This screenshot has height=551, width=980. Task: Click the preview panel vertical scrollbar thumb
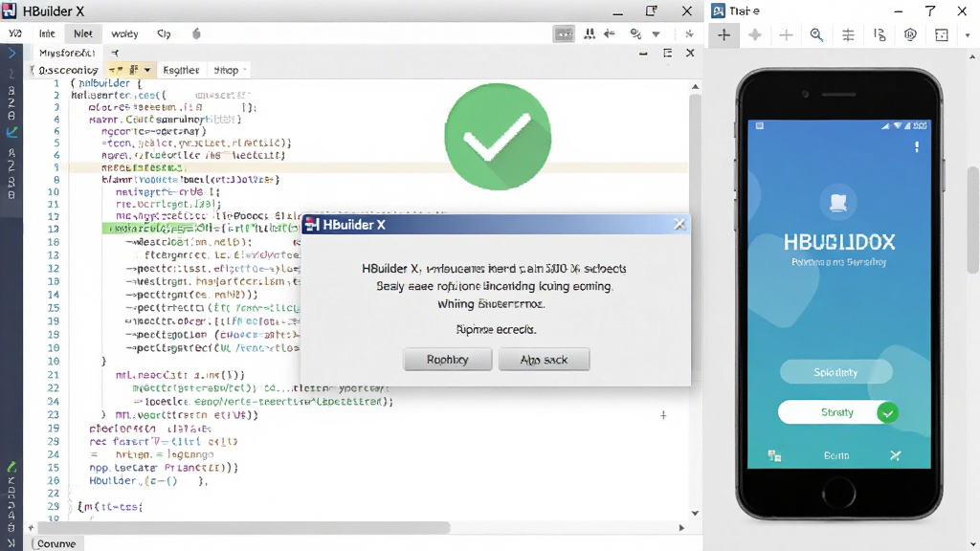click(973, 220)
